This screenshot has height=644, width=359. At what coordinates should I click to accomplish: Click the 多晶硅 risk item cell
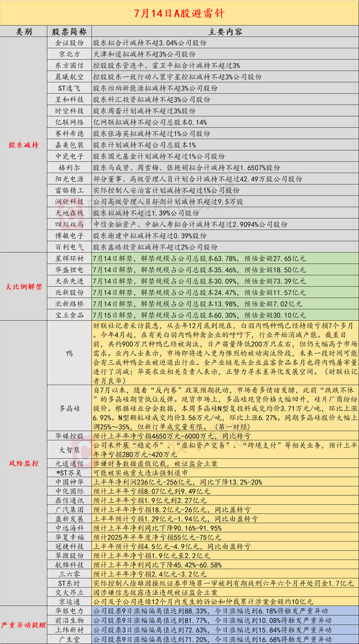69,409
